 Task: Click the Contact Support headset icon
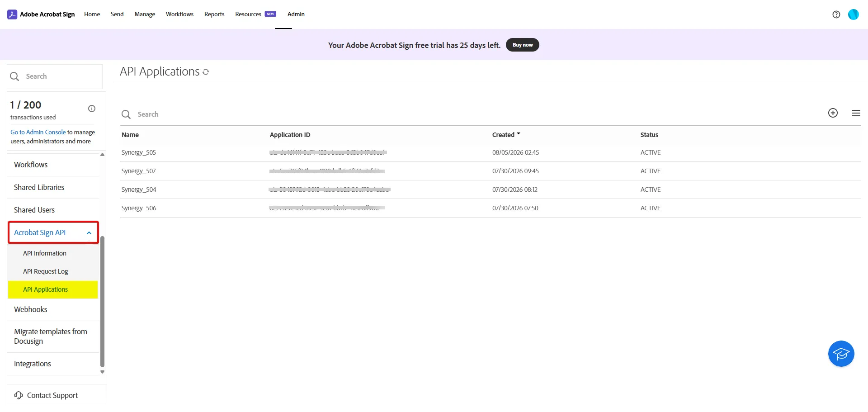[x=19, y=395]
